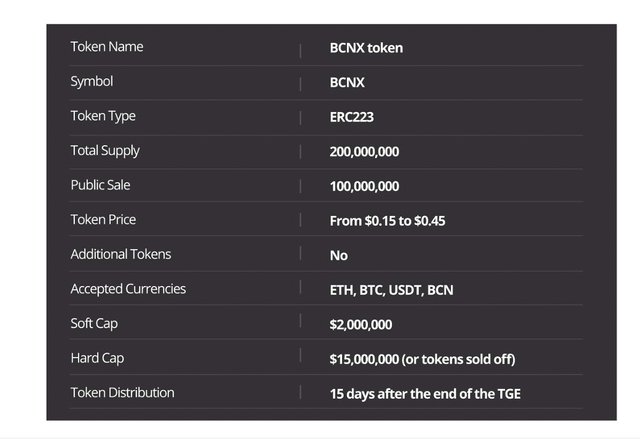This screenshot has width=640, height=439.
Task: Click the Accepted Currencies label
Action: click(128, 289)
